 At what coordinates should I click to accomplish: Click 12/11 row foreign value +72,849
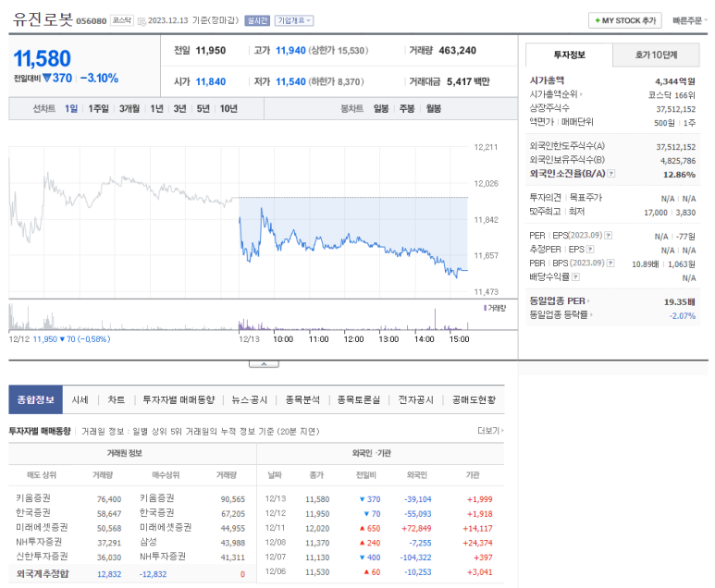(416, 528)
